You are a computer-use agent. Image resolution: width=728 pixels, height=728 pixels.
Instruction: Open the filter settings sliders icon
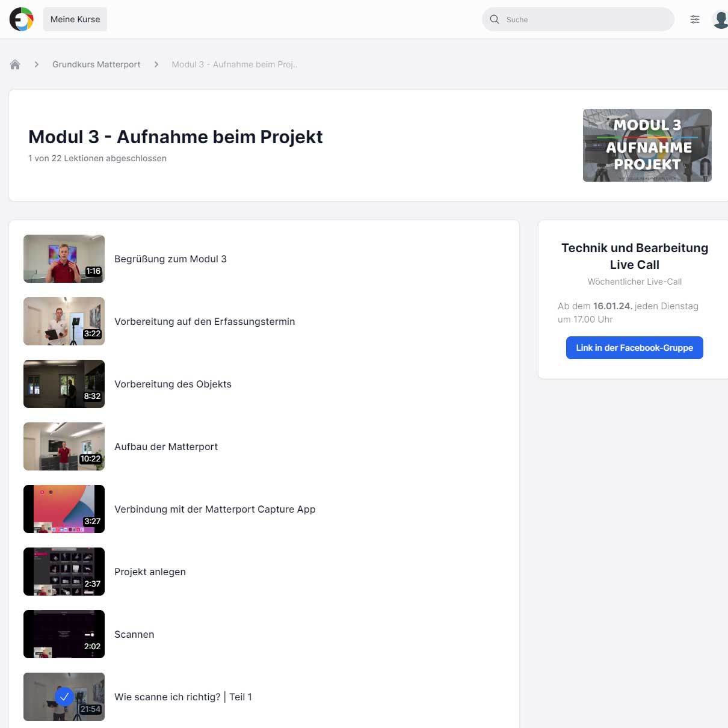695,19
